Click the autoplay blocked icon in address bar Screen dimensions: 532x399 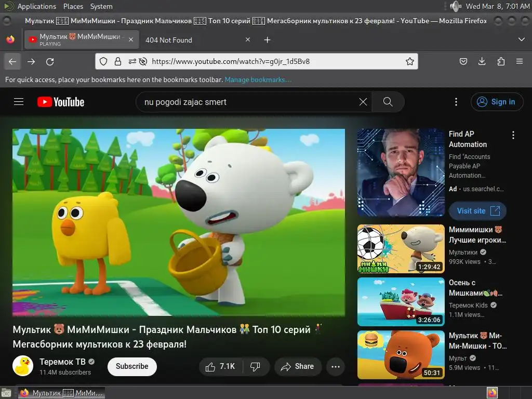click(143, 61)
